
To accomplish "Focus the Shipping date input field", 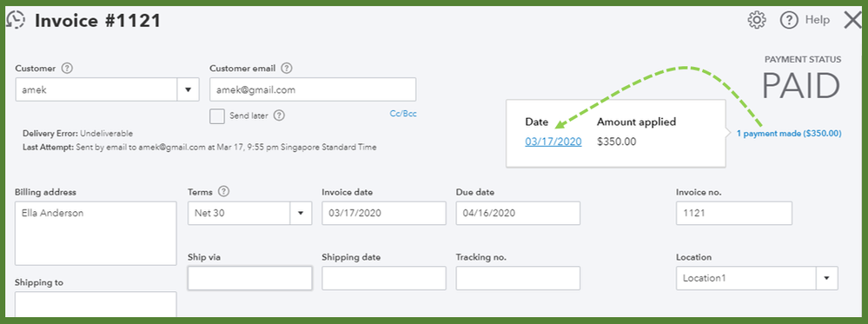I will (x=384, y=278).
